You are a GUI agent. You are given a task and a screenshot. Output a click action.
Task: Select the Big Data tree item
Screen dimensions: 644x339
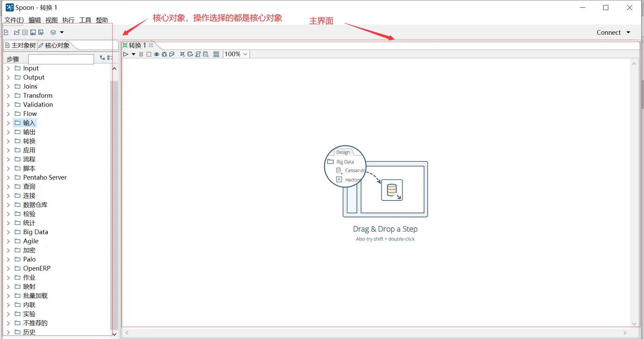point(36,232)
